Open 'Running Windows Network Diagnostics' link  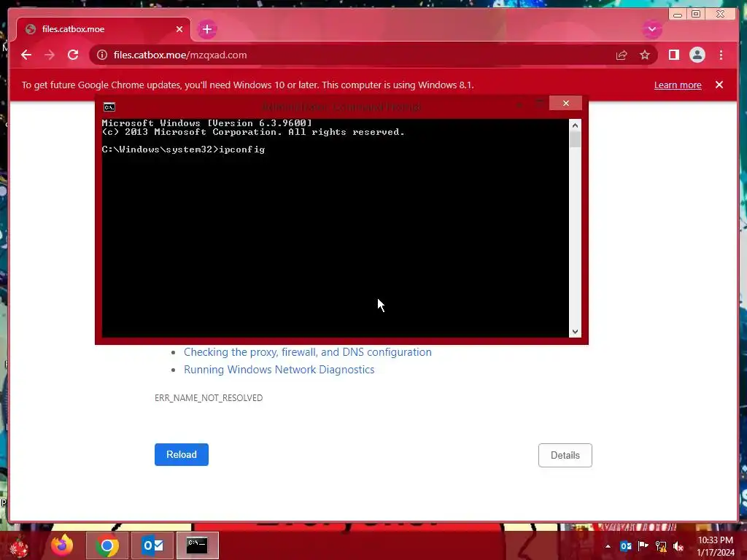click(x=279, y=370)
